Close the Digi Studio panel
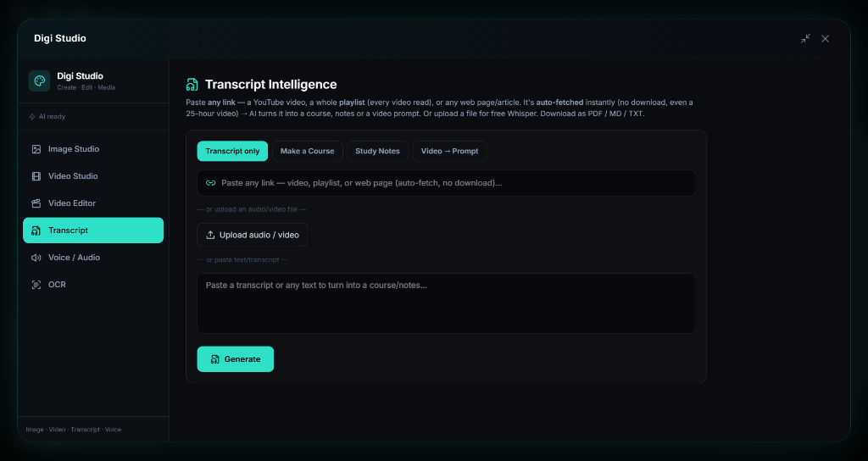The height and width of the screenshot is (461, 868). tap(826, 38)
